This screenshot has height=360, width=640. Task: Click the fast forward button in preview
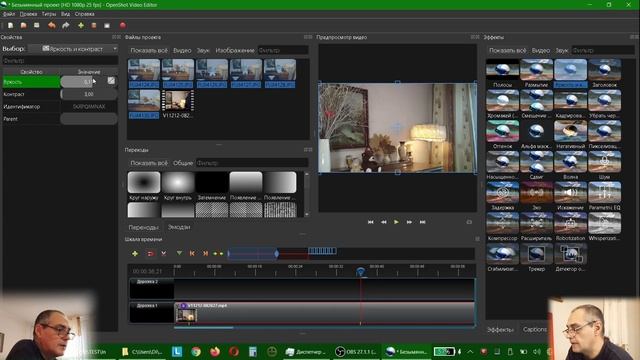coord(409,222)
